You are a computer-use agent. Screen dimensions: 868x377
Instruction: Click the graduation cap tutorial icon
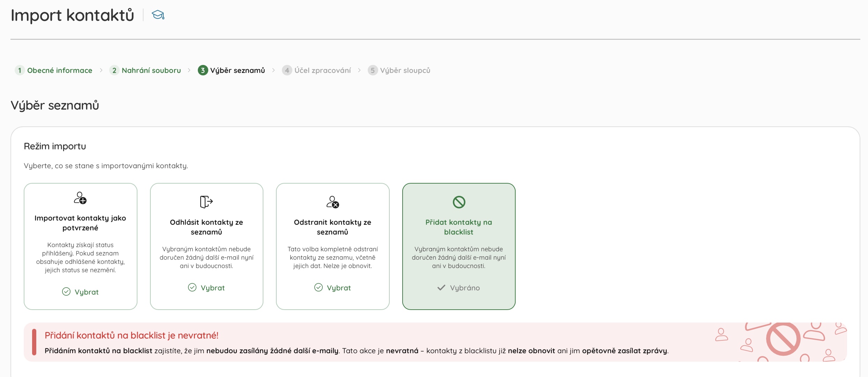(x=158, y=15)
